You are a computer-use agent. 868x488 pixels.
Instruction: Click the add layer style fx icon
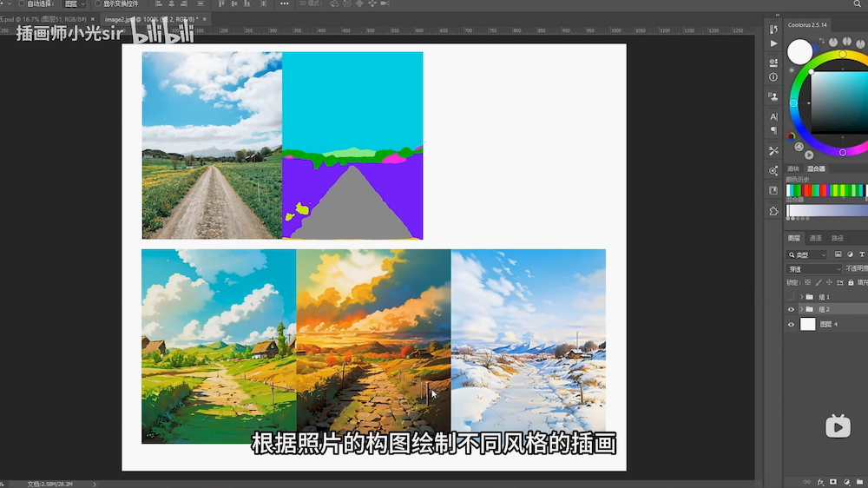(819, 481)
